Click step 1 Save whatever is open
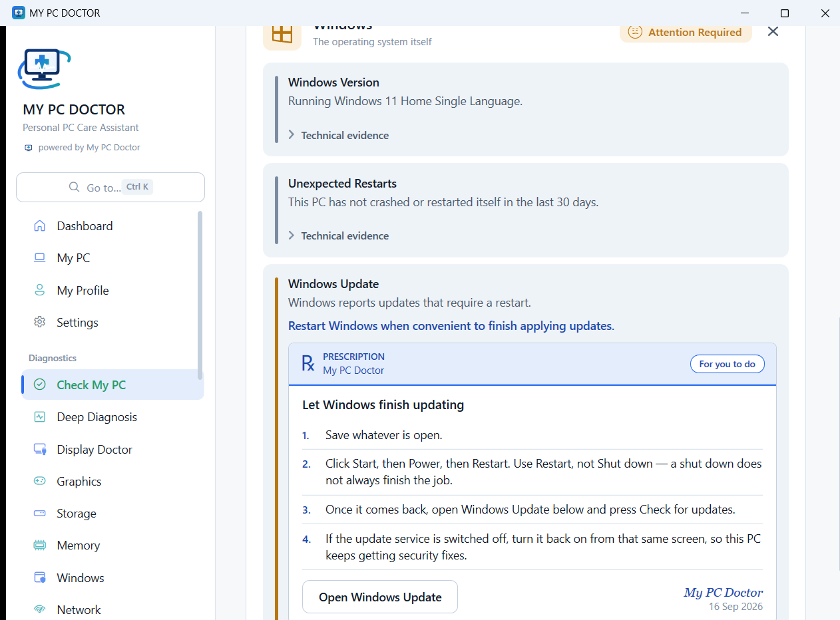This screenshot has height=620, width=840. (x=384, y=435)
